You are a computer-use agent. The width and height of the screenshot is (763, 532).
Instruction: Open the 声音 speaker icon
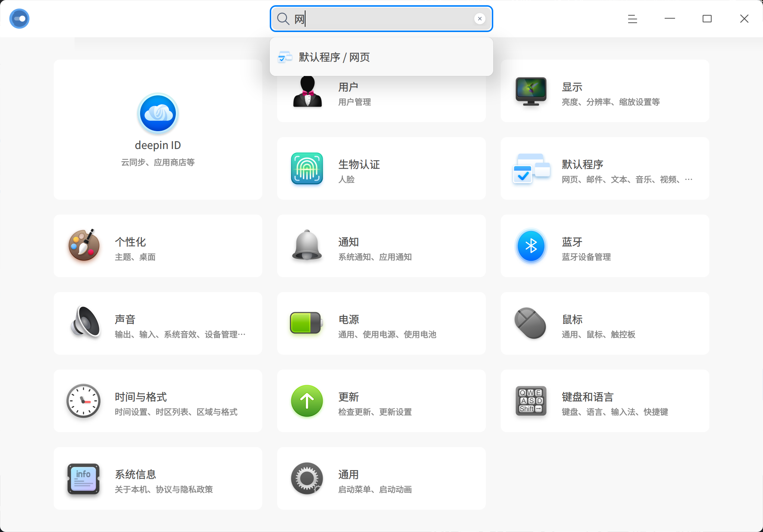tap(86, 322)
